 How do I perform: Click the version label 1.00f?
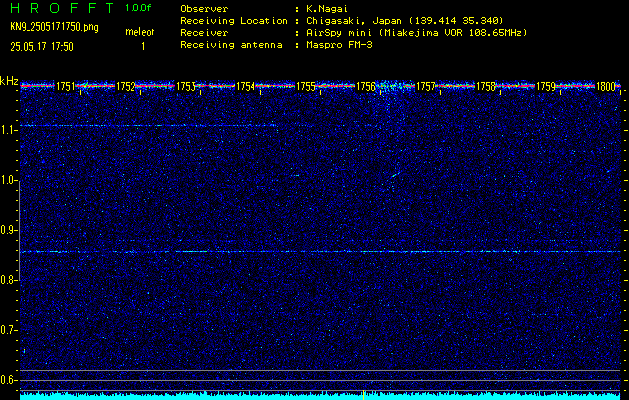(138, 8)
